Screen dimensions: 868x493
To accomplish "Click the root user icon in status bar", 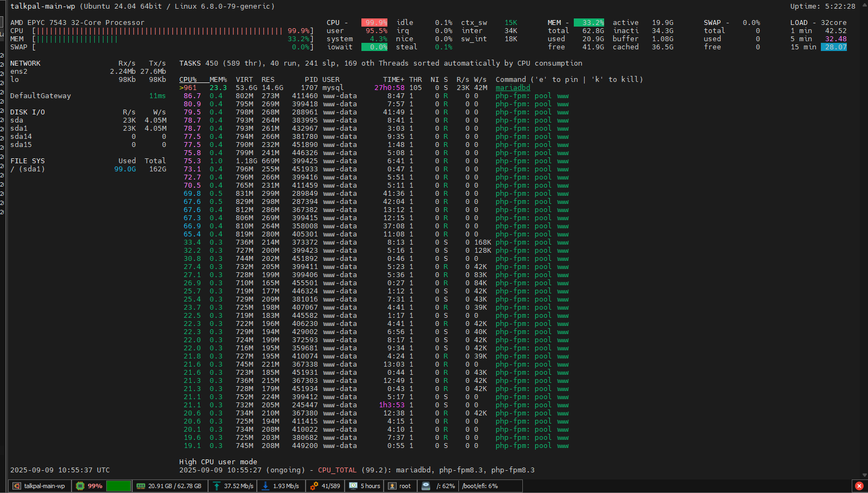I will coord(392,486).
